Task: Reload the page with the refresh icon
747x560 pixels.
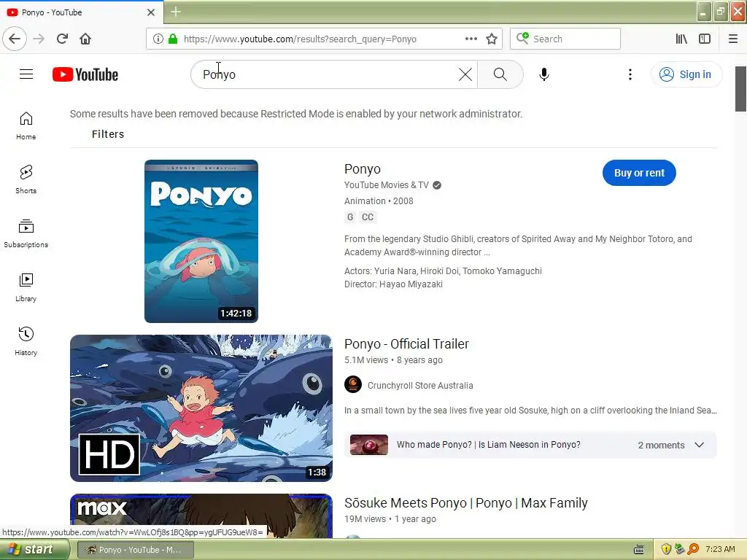Action: [x=62, y=39]
